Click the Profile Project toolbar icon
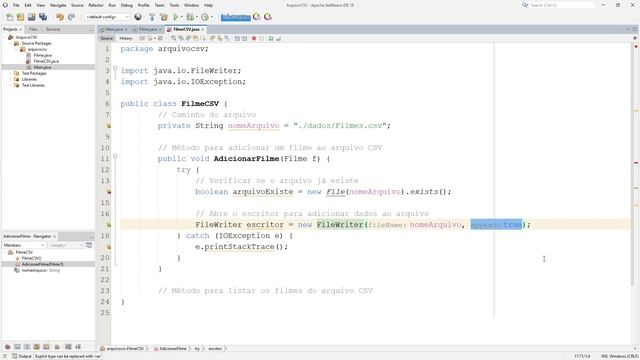The height and width of the screenshot is (360, 640). coord(205,17)
